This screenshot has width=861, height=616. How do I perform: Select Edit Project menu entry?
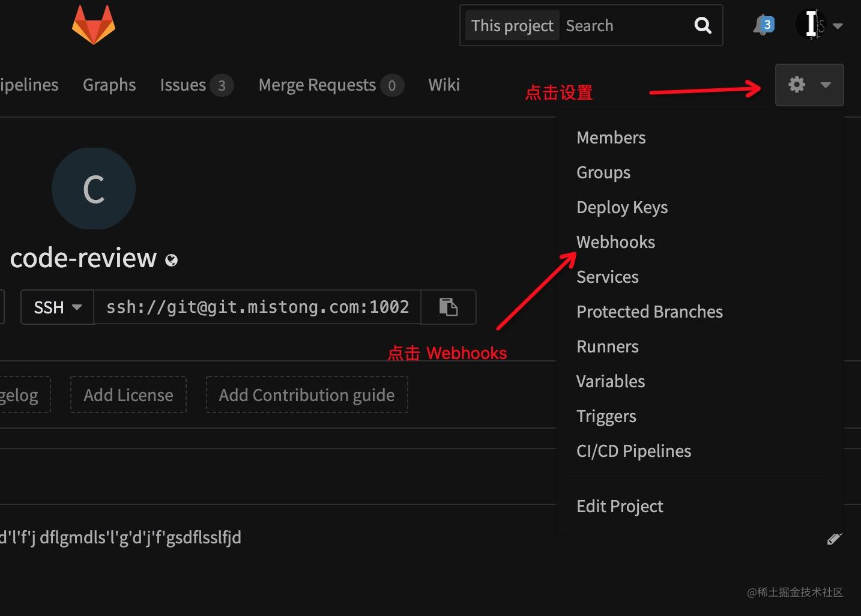(x=620, y=506)
